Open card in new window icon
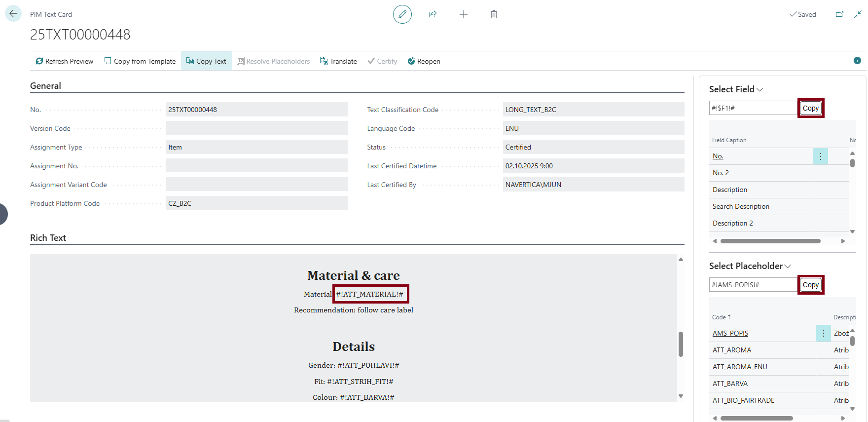This screenshot has height=422, width=868. pyautogui.click(x=839, y=14)
